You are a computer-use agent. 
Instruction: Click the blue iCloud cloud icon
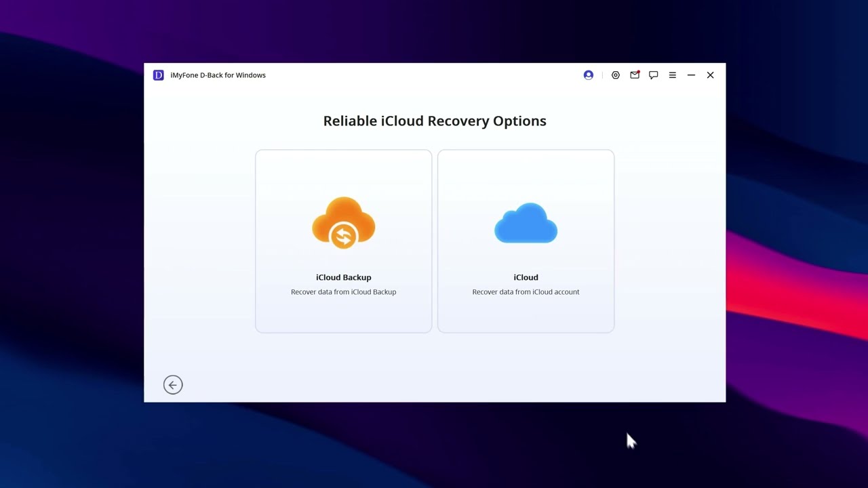point(526,222)
